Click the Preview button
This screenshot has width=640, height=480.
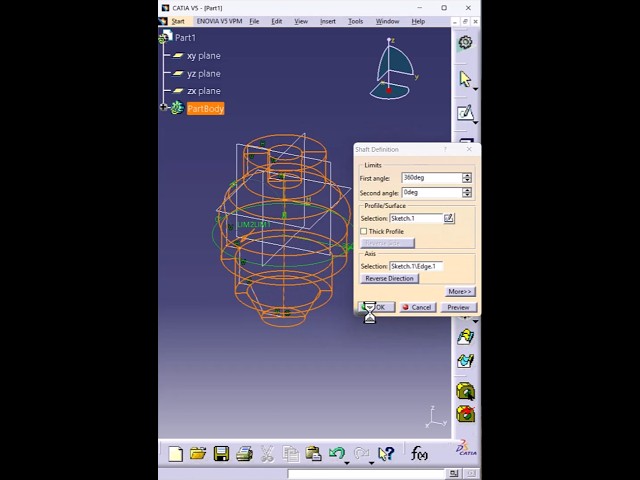[x=458, y=307]
